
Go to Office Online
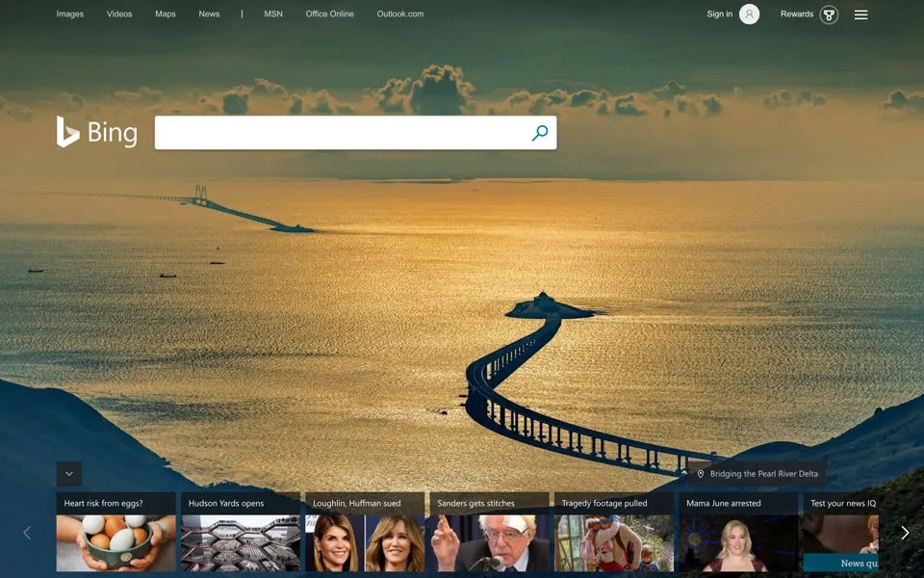[x=329, y=14]
